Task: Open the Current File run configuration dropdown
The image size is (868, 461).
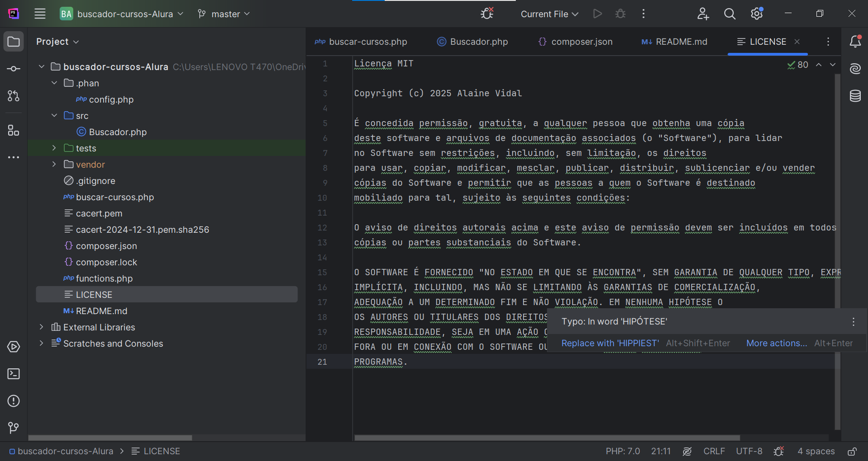Action: tap(549, 14)
